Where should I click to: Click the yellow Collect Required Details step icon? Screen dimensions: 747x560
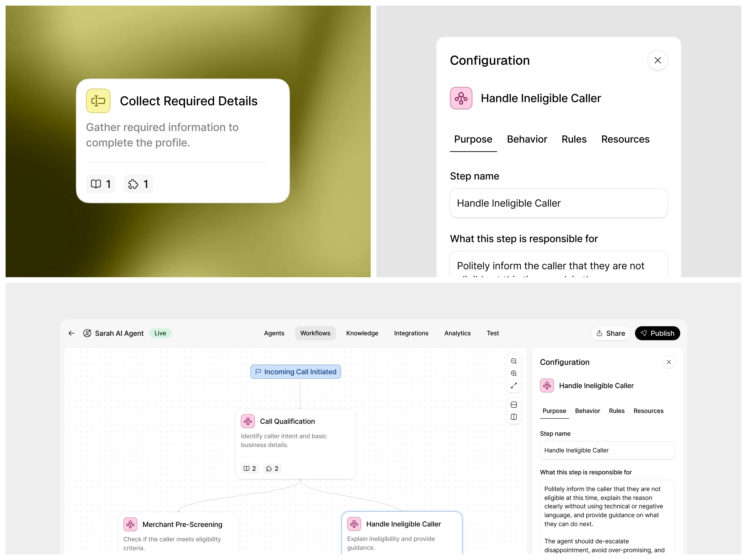coord(98,101)
